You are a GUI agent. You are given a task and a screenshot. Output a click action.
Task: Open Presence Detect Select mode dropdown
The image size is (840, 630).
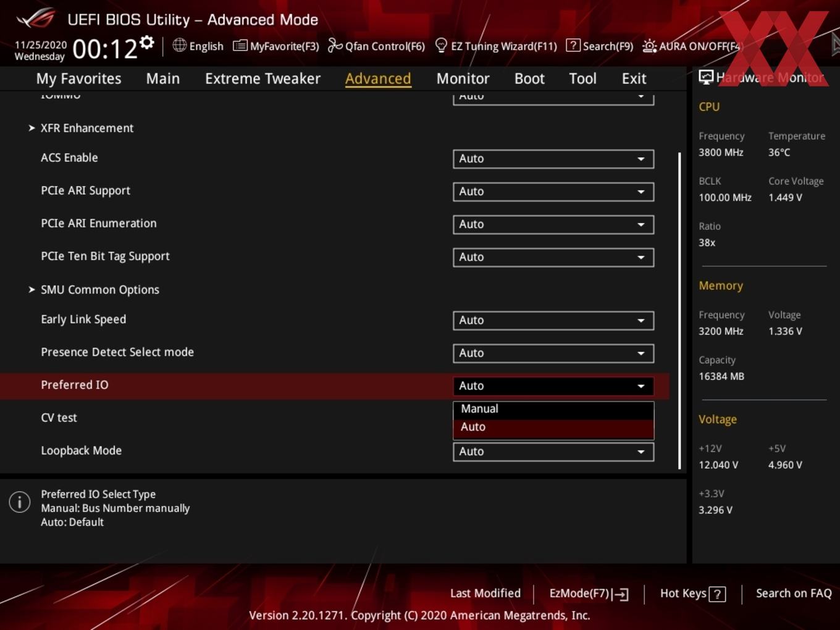[553, 353]
